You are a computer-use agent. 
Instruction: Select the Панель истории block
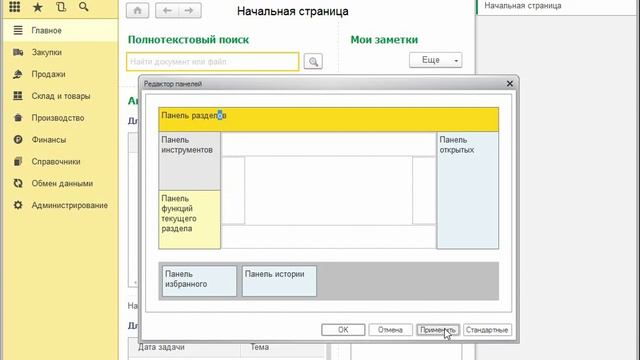pyautogui.click(x=279, y=281)
